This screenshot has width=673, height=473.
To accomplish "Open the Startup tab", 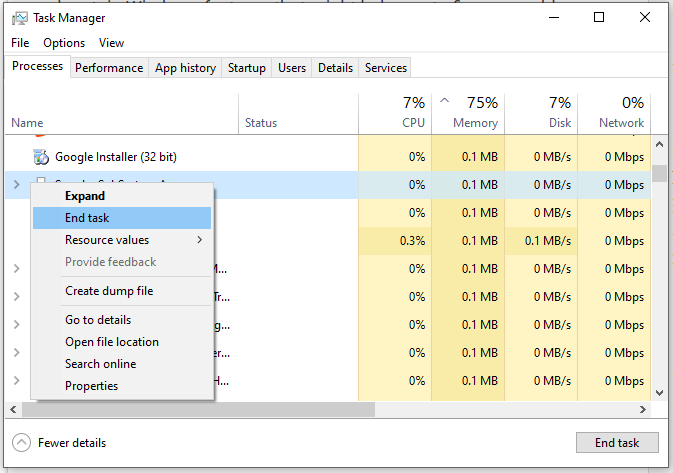I will point(246,68).
